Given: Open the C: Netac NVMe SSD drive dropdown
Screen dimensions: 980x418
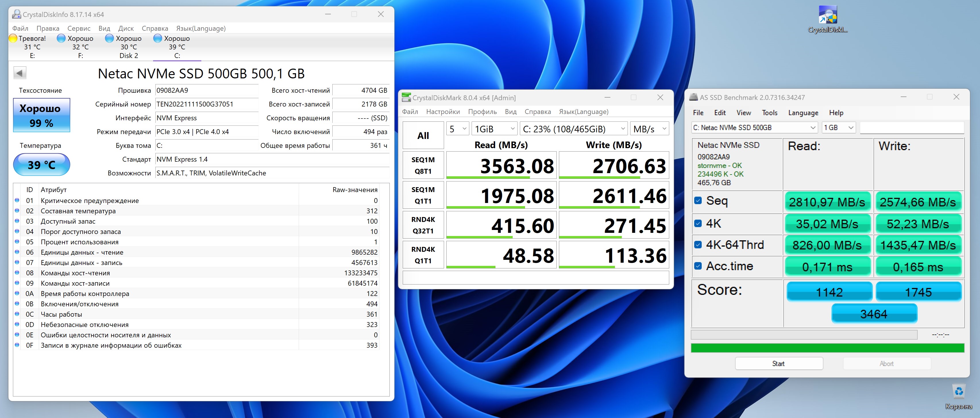Looking at the screenshot, I should [x=754, y=128].
